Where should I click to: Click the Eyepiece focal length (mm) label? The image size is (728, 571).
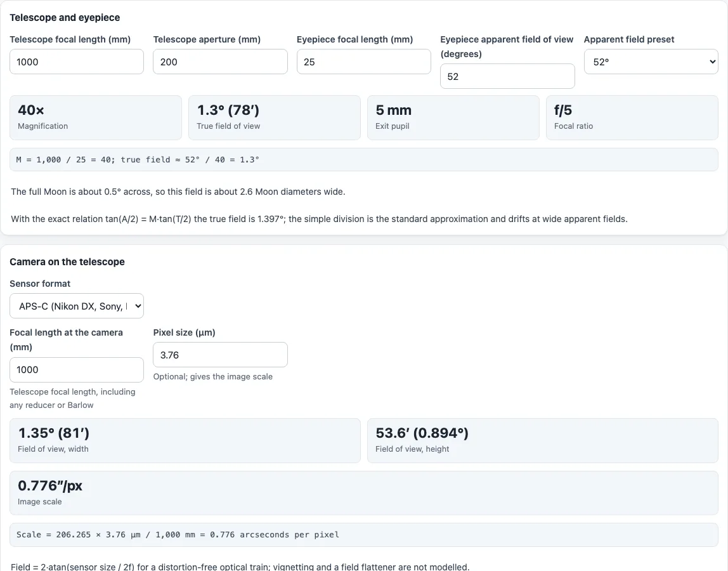[354, 39]
